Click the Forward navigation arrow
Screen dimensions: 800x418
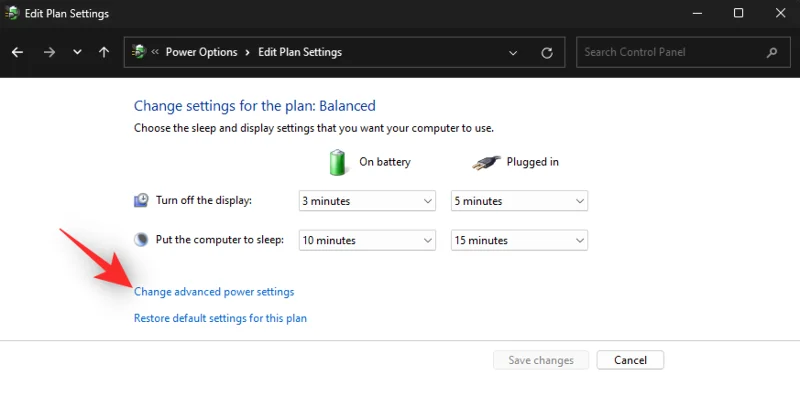[49, 52]
